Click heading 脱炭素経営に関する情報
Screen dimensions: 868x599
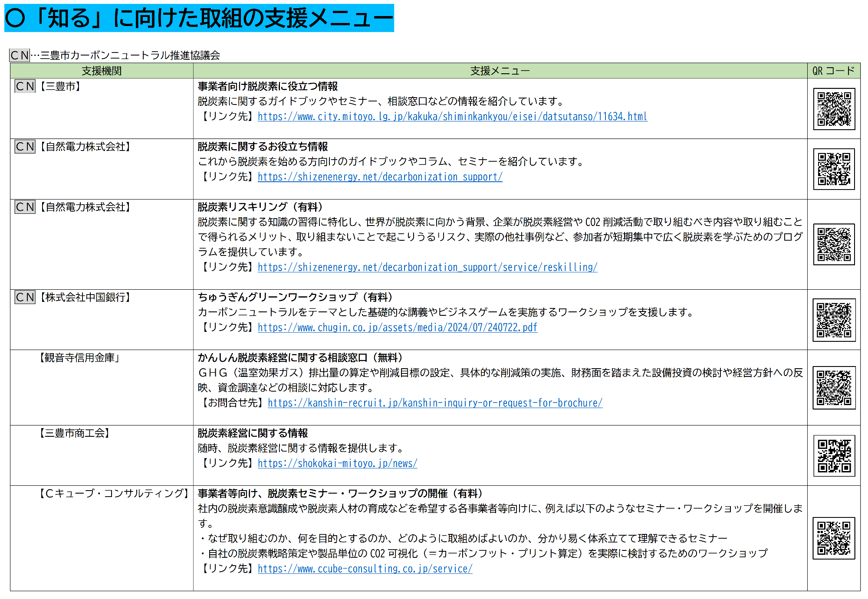coord(253,433)
